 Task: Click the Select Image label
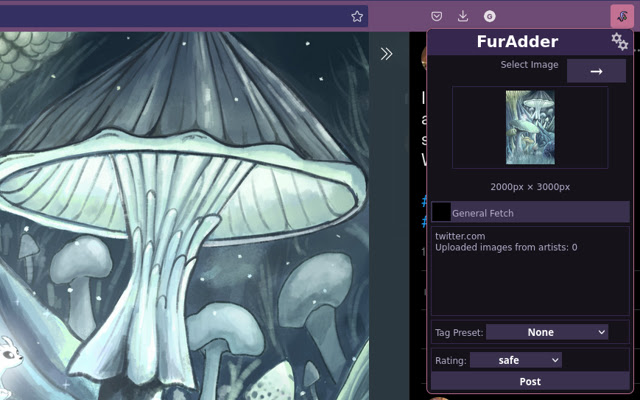coord(529,65)
